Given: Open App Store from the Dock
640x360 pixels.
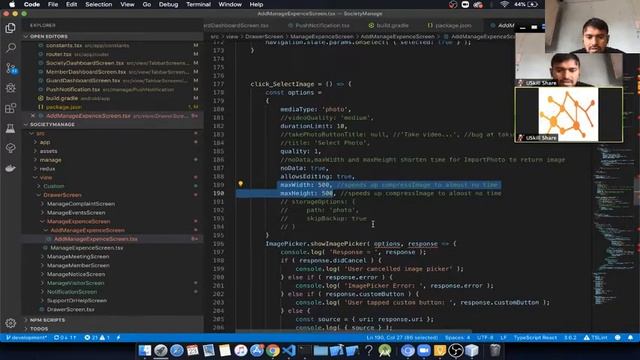Looking at the screenshot, I should tap(257, 350).
